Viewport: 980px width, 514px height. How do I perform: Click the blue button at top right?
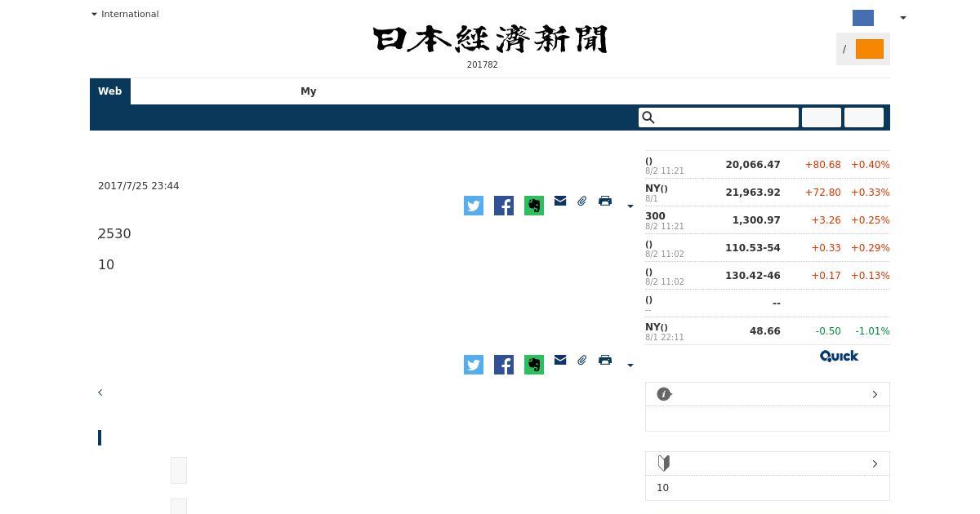863,18
